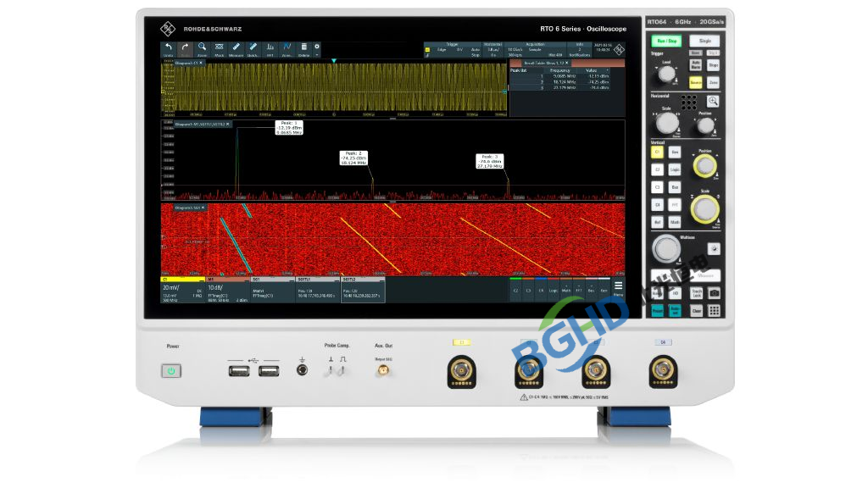
Task: Click the green Power button
Action: [171, 371]
